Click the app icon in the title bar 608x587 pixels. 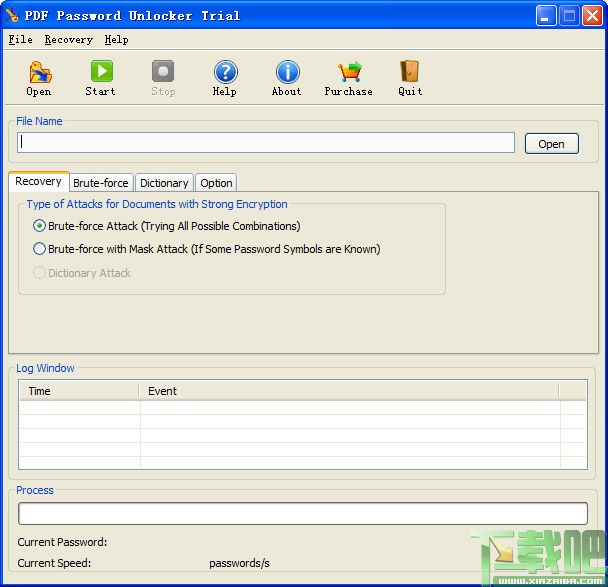tap(12, 16)
